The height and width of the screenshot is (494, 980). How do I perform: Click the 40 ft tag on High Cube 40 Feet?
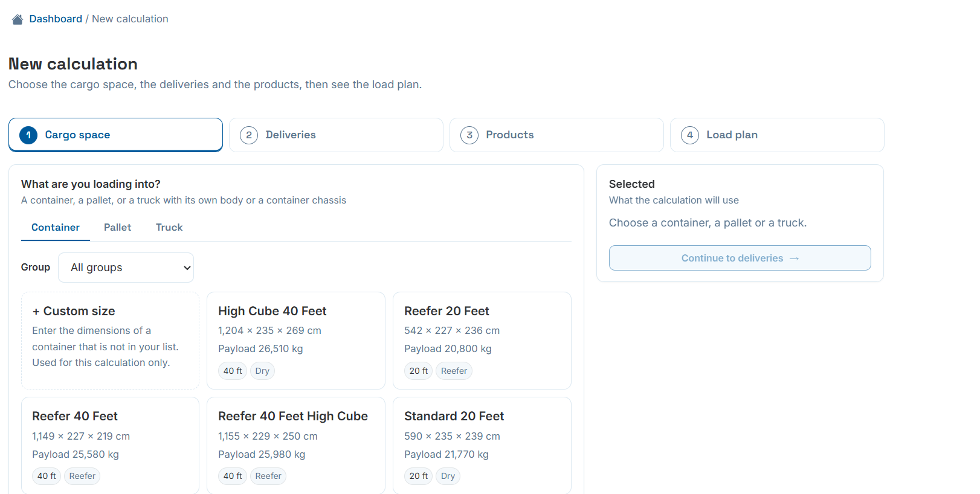(x=233, y=371)
